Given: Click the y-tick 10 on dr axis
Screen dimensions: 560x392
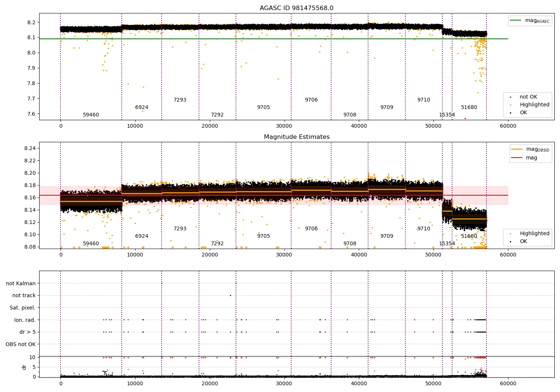Looking at the screenshot, I should (x=32, y=358).
